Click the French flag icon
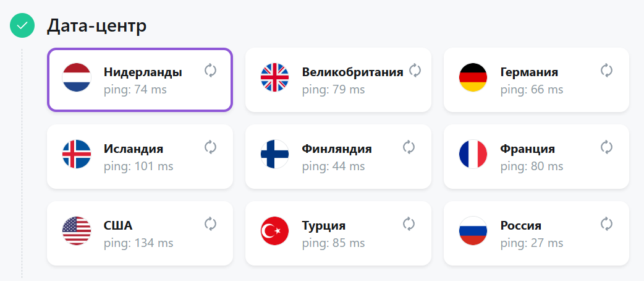Viewport: 644px width, 281px height. coord(473,154)
